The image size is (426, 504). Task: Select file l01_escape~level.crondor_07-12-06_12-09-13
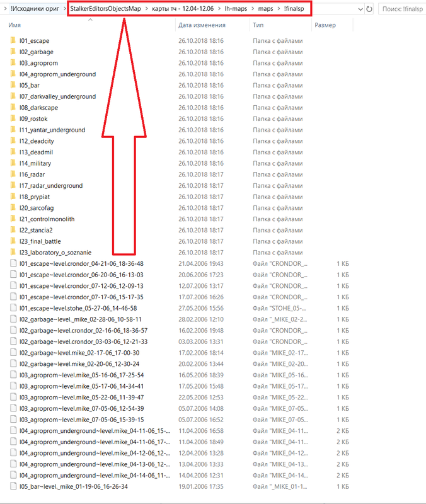point(81,286)
